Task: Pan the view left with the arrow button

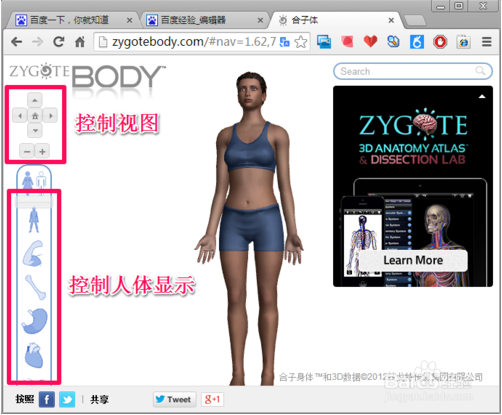Action: point(20,116)
